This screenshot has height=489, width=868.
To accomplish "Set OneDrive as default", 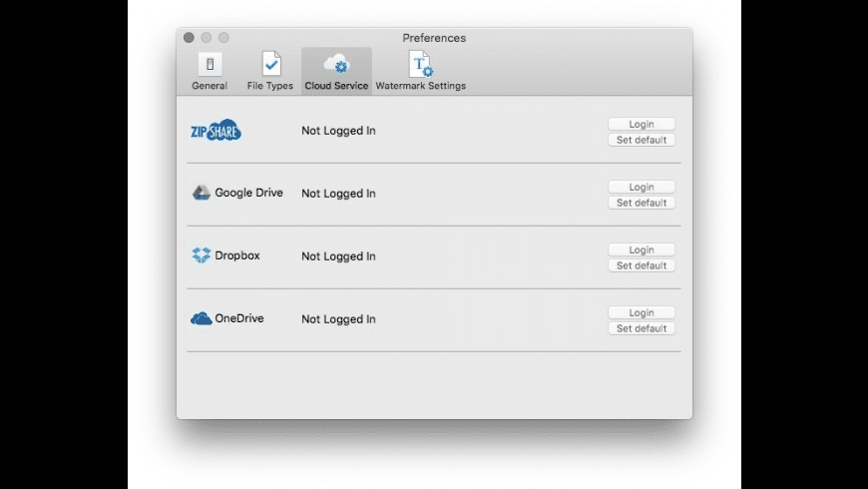I will pos(642,328).
